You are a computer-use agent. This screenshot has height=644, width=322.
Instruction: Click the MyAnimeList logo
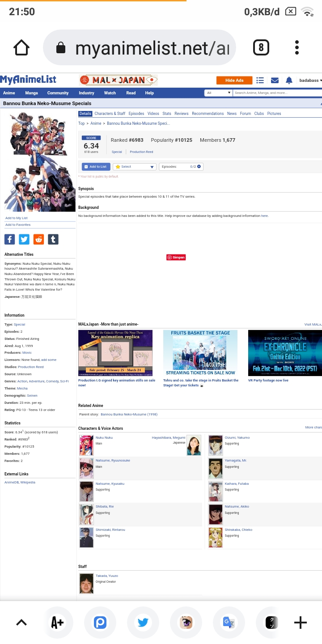(28, 80)
